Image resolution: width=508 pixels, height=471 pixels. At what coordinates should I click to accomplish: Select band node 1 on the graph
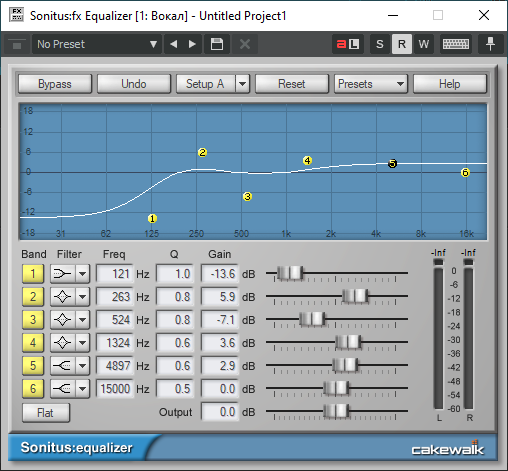click(152, 219)
